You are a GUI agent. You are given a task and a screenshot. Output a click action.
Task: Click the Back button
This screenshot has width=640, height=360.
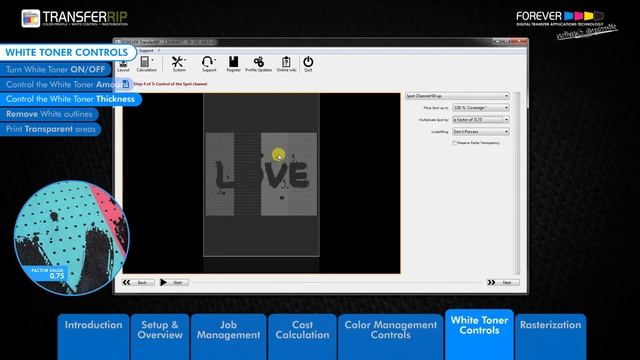coord(138,282)
